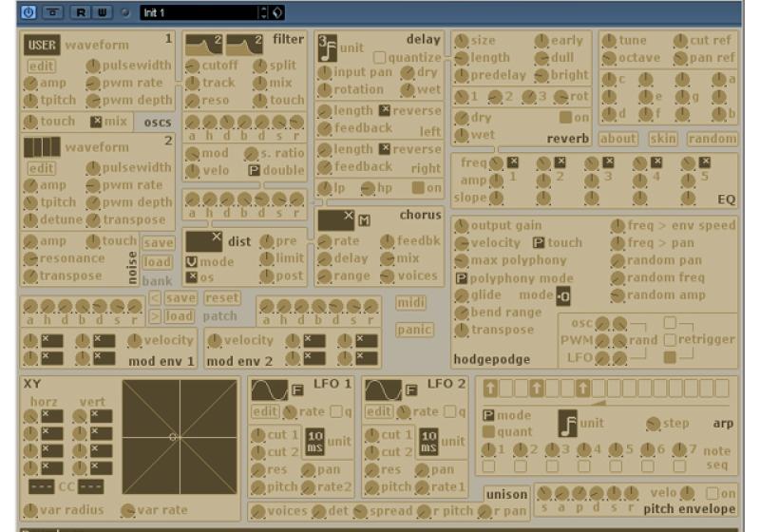The image size is (760, 532).
Task: Click the USER waveform icon of oscillator 1
Action: click(x=41, y=45)
